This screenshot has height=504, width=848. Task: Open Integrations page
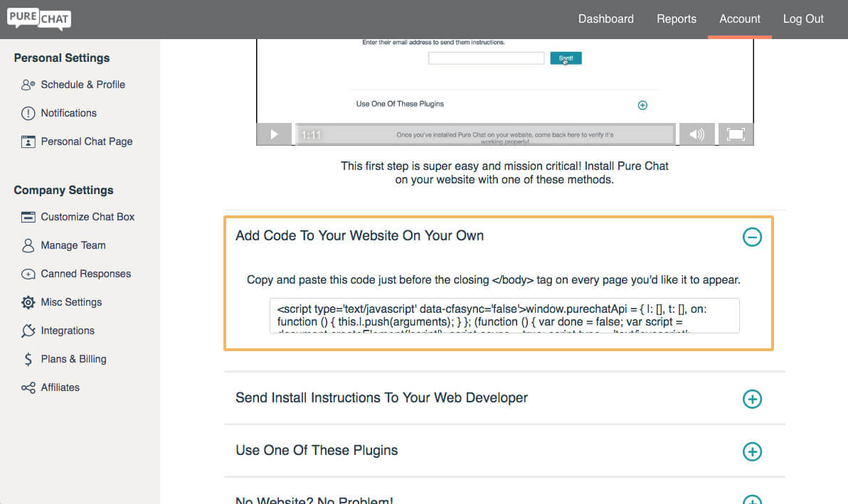click(68, 331)
